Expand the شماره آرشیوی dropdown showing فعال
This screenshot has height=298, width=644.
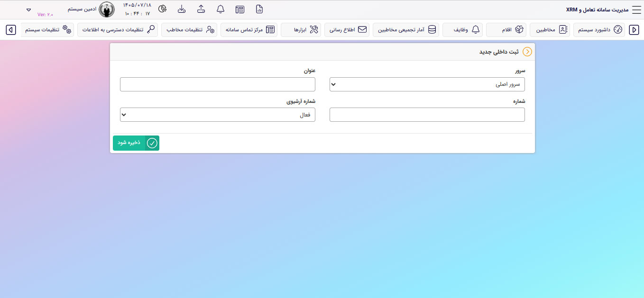click(218, 115)
